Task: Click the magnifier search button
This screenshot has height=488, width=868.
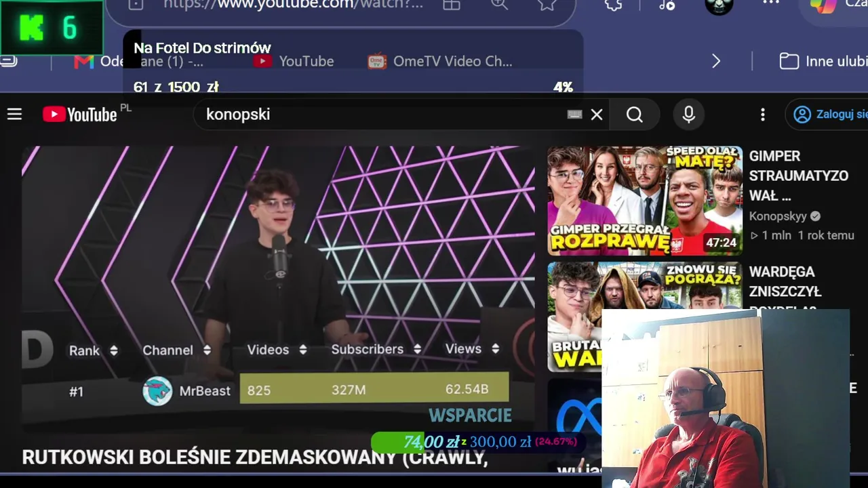Action: [x=635, y=115]
